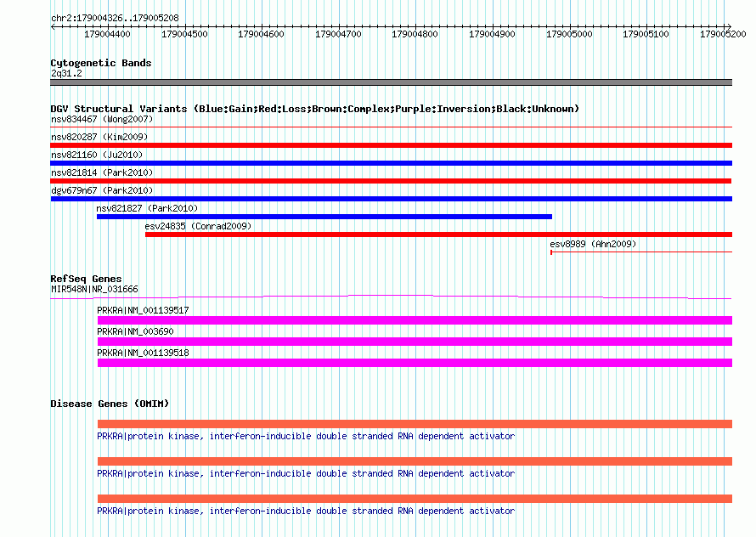Click the magenta PRKRA NM_001139518 bar
The width and height of the screenshot is (756, 537).
coord(415,363)
